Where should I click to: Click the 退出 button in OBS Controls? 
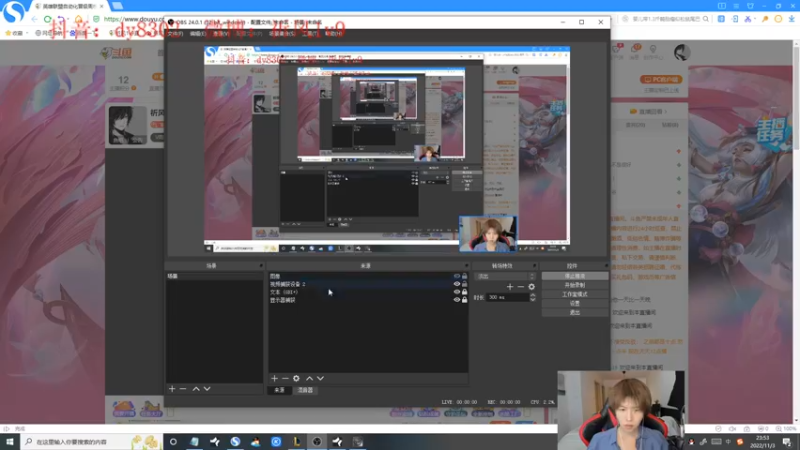click(x=574, y=312)
